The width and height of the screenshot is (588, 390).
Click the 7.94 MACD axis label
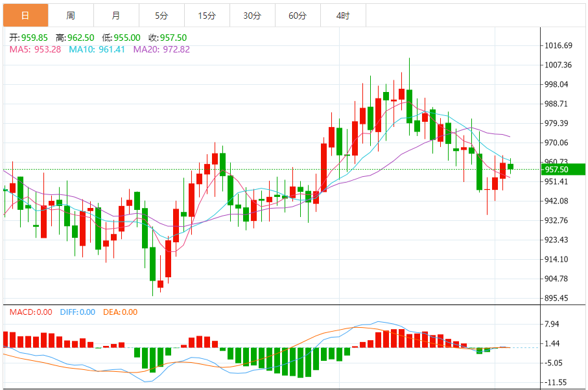click(552, 324)
